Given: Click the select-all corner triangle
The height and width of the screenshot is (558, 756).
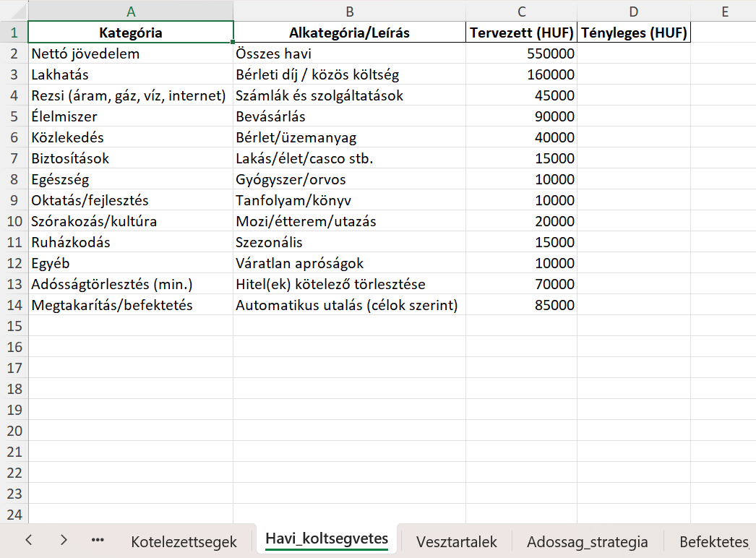Looking at the screenshot, I should point(14,11).
